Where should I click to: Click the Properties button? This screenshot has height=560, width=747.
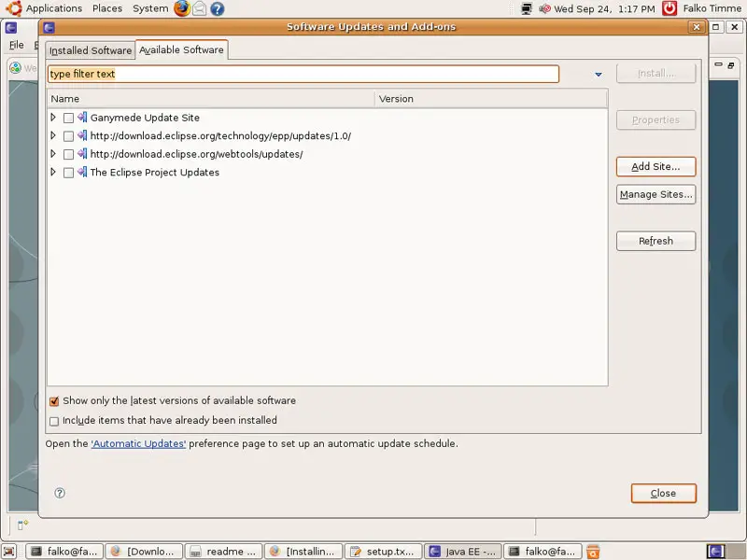(x=656, y=120)
